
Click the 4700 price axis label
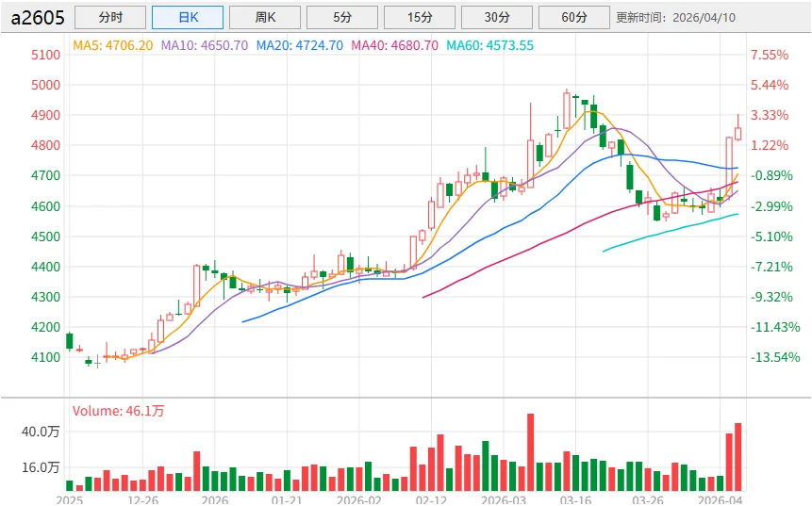[x=45, y=175]
